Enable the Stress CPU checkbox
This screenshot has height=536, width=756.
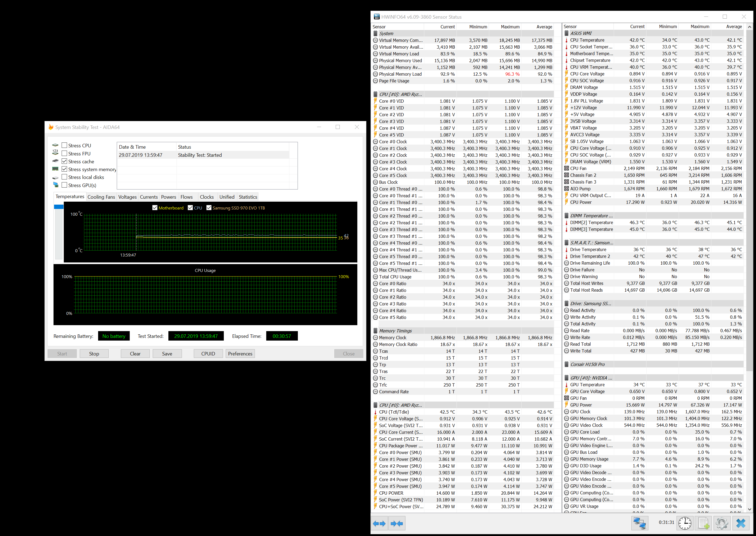[64, 145]
